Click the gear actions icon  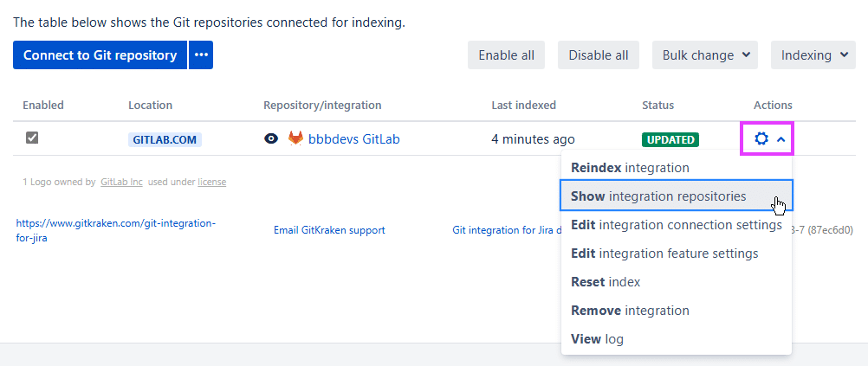tap(761, 138)
